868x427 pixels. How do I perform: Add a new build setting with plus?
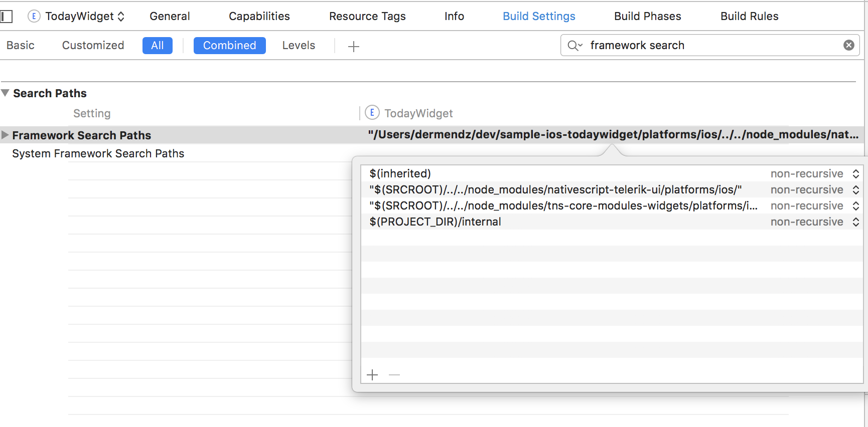[354, 47]
